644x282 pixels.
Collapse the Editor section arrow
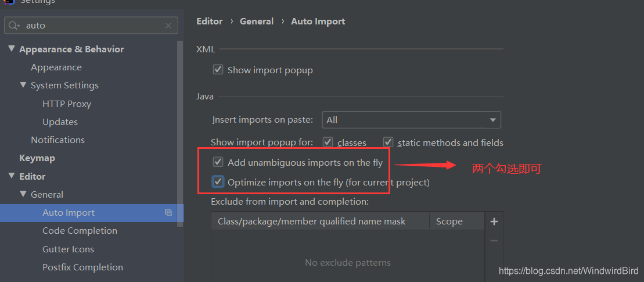11,176
